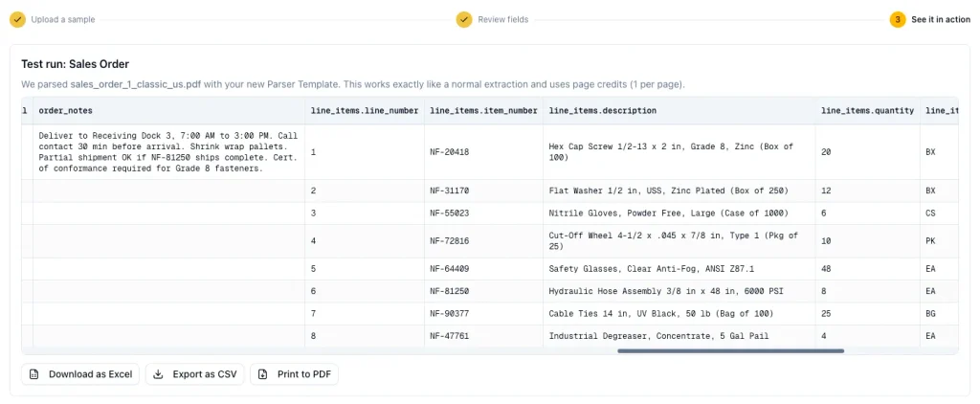The height and width of the screenshot is (404, 980).
Task: Select item number NF-47761 cell
Action: point(483,336)
